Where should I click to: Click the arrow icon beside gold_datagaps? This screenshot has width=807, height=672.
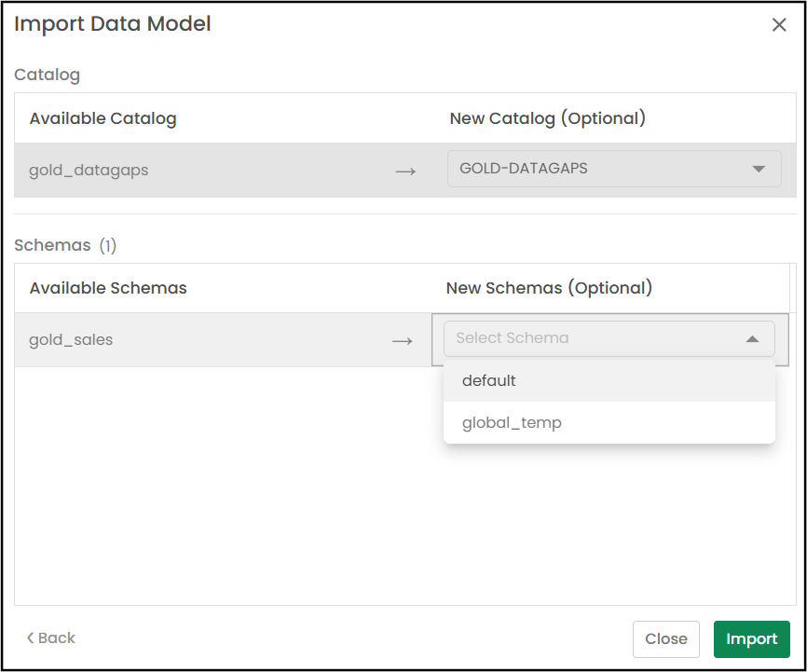[405, 171]
